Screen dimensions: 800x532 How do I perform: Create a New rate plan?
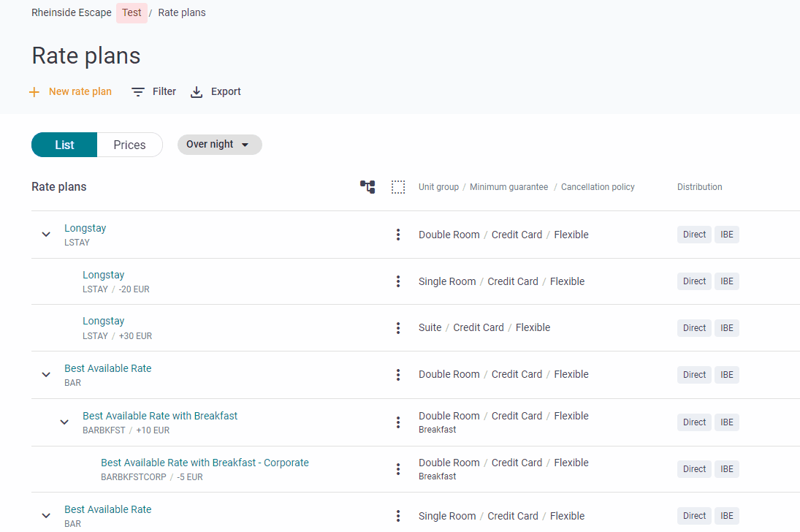coord(71,92)
